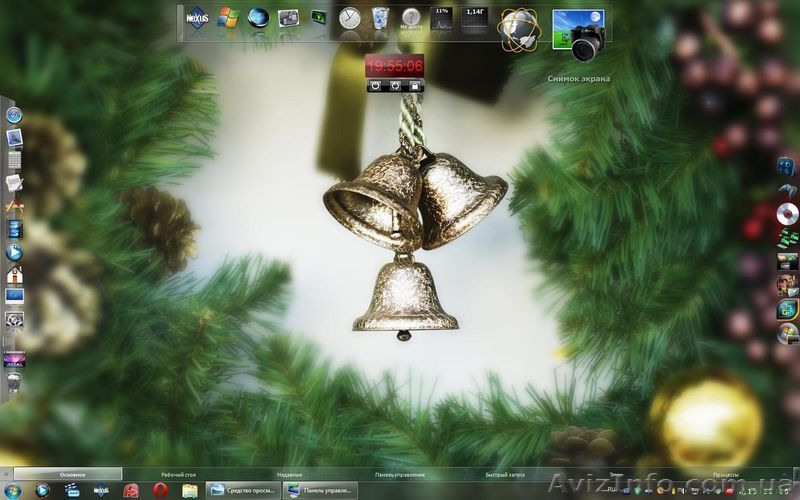The image size is (800, 500).
Task: Switch to the Основное shelf tab
Action: tap(68, 474)
